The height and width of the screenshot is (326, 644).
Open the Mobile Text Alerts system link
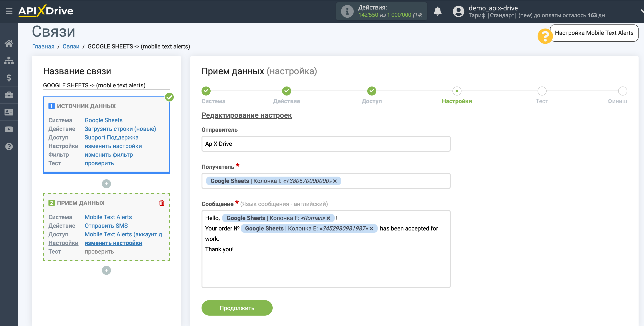pos(108,217)
